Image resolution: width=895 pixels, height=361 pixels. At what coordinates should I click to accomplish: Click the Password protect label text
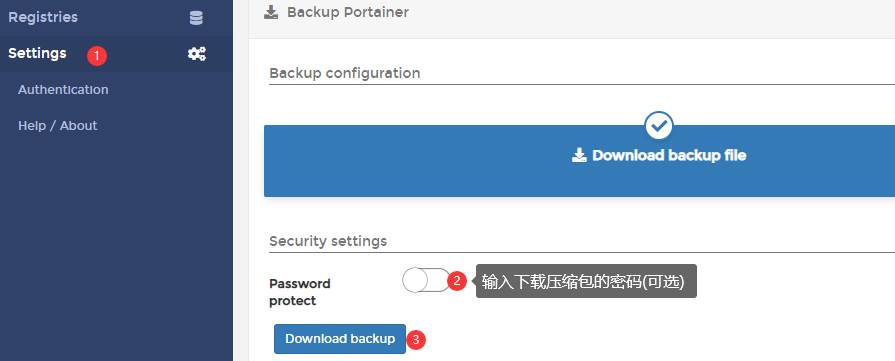(x=300, y=292)
